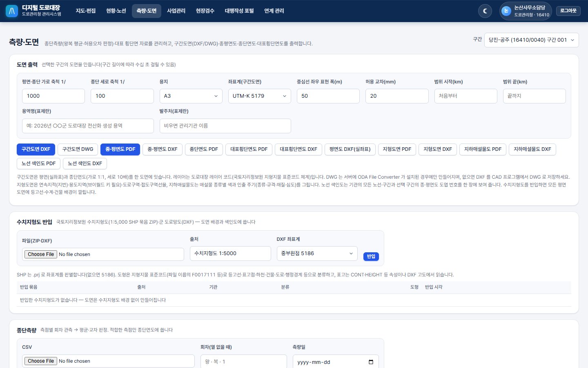Go to the 사업관리 menu
This screenshot has height=368, width=588.
coord(176,11)
